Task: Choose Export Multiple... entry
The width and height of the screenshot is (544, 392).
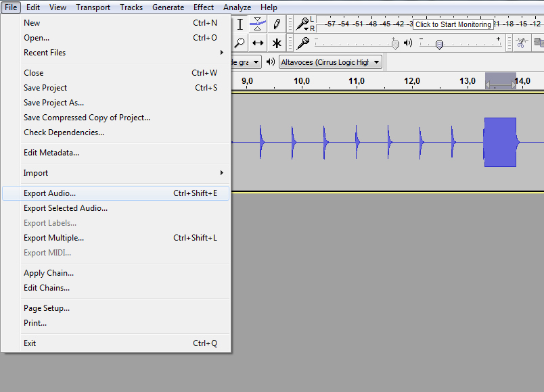Action: [x=116, y=238]
